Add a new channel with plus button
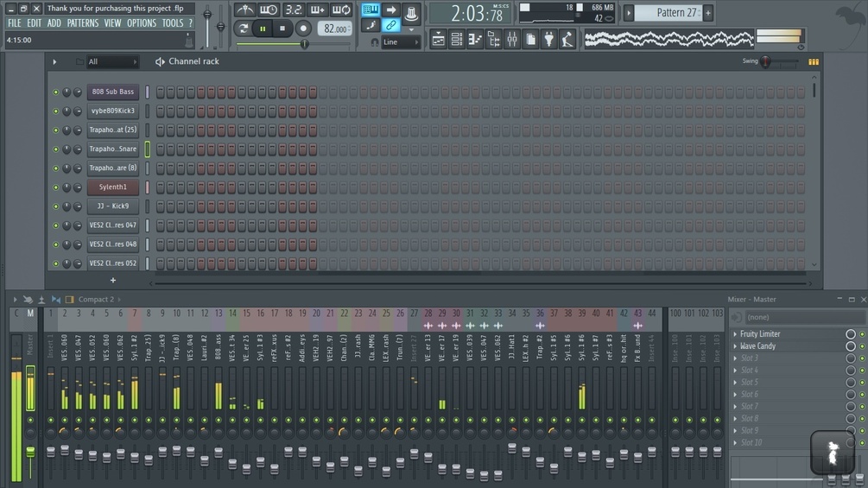Viewport: 868px width, 488px height. click(113, 281)
